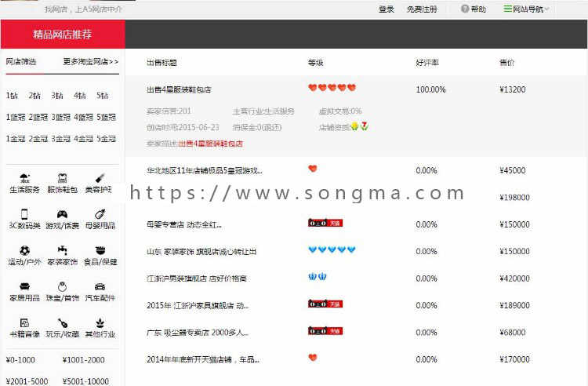The width and height of the screenshot is (588, 386).
Task: Filter by 3钻 level
Action: click(57, 96)
